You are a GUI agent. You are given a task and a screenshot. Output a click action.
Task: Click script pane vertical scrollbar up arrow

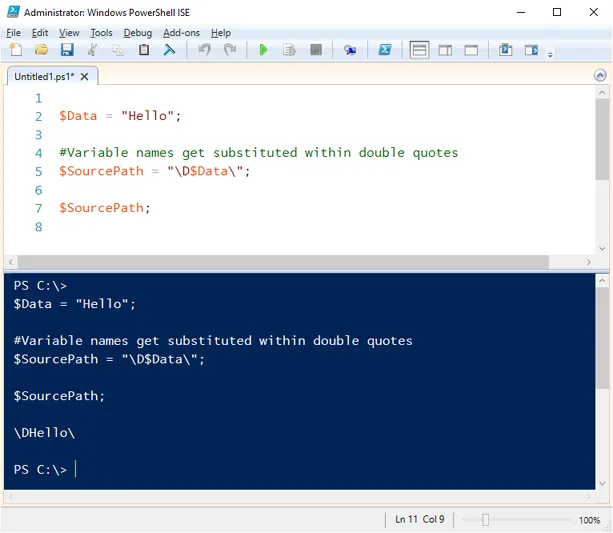click(602, 93)
